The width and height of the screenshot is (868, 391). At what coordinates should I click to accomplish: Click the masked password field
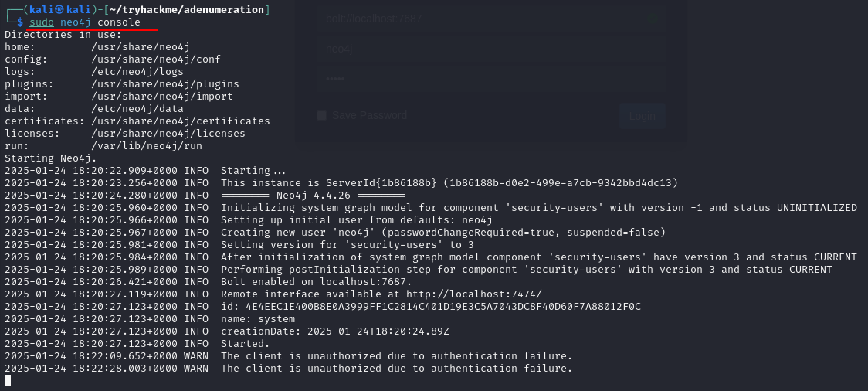click(493, 80)
